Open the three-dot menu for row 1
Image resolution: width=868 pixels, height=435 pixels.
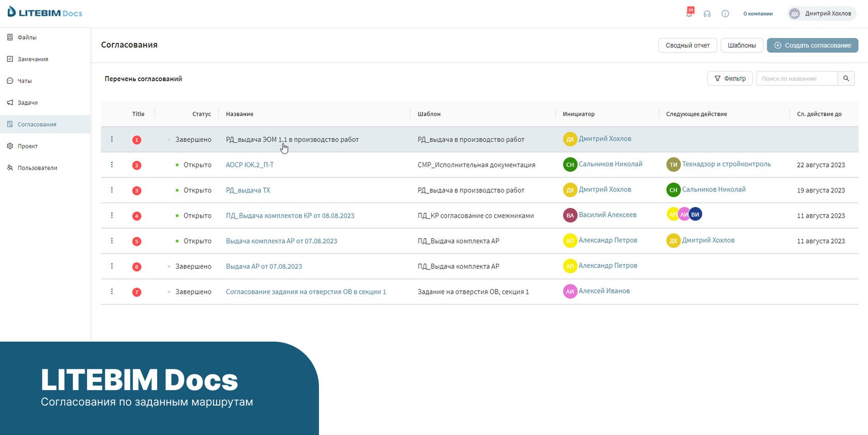click(x=112, y=139)
